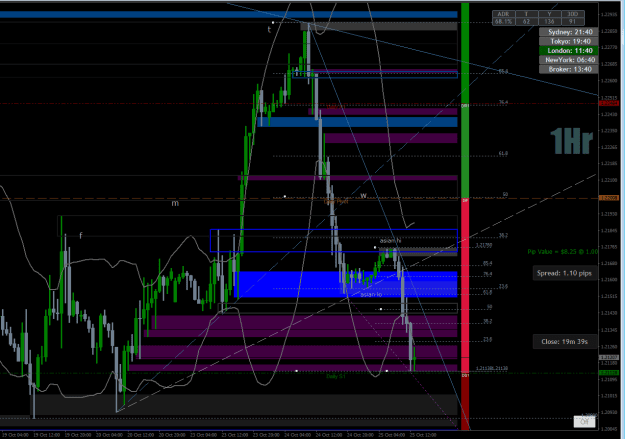Click the Close: 19m 39s countdown box
This screenshot has height=439, width=625.
click(x=564, y=342)
